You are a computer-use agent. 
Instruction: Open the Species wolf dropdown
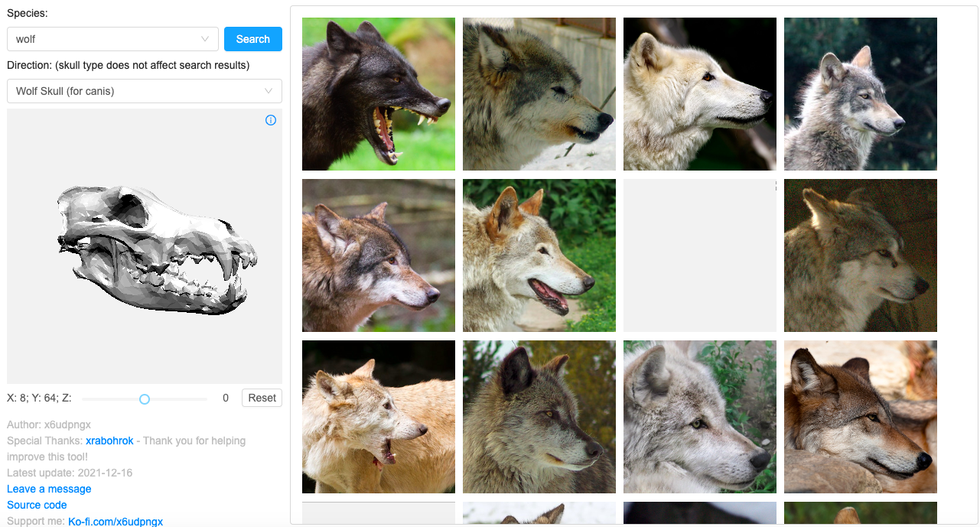tap(112, 39)
